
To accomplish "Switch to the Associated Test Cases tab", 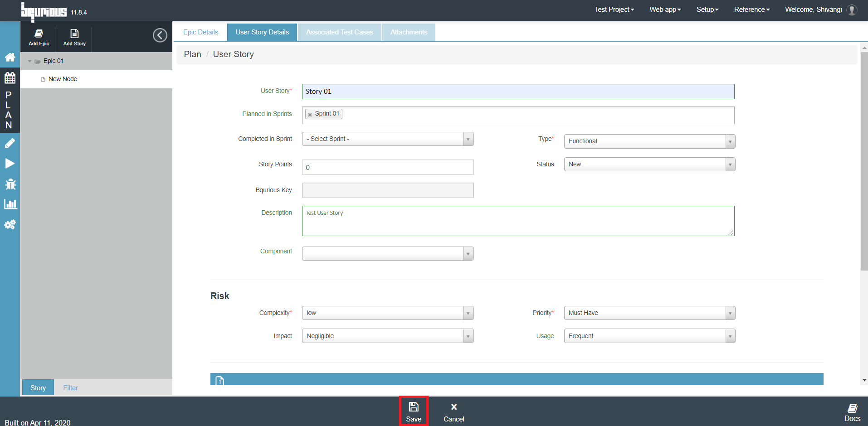I will pos(340,32).
